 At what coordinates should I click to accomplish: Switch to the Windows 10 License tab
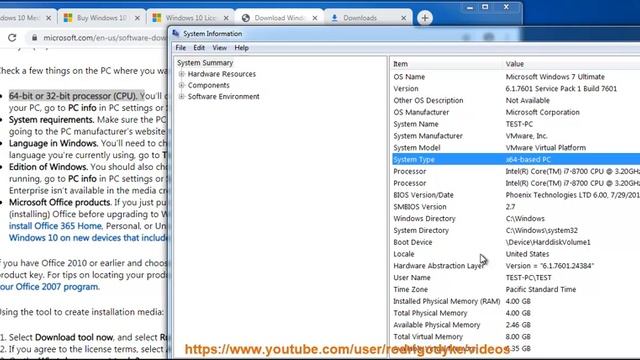click(191, 18)
